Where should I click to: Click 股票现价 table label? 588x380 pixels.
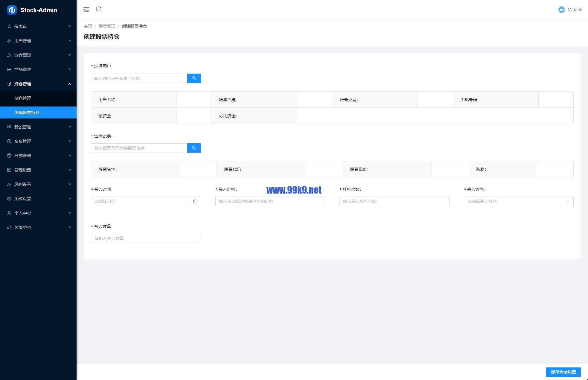pos(359,169)
